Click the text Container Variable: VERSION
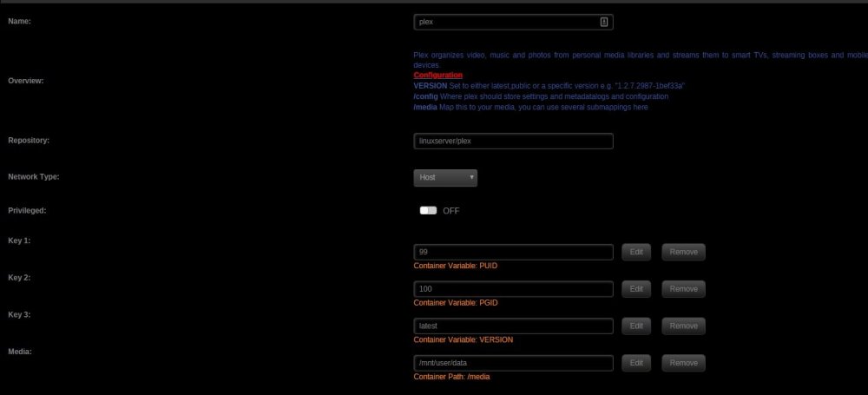The width and height of the screenshot is (868, 395). tap(463, 339)
